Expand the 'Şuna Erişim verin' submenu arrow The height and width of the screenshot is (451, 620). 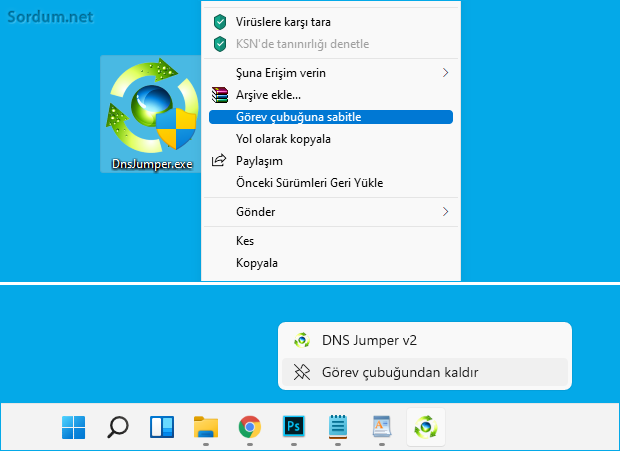click(445, 73)
